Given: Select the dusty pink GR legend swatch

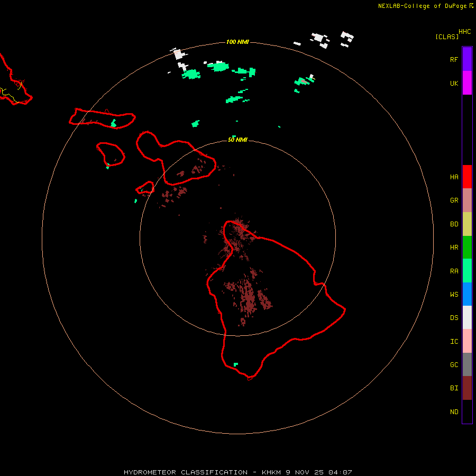Looking at the screenshot, I should click(x=467, y=200).
